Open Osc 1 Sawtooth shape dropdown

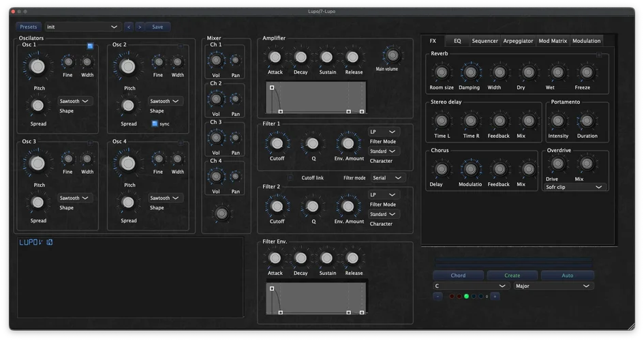[x=74, y=101]
